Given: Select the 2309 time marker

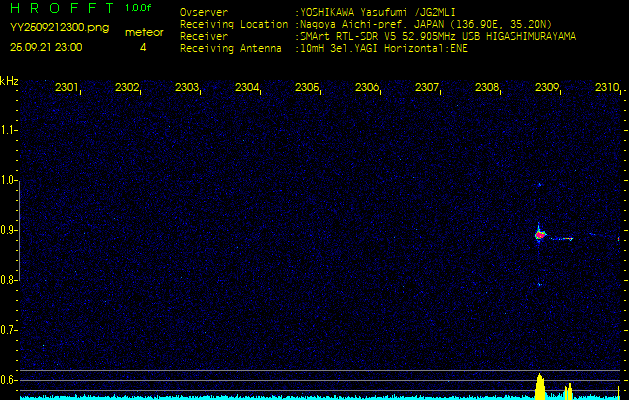Looking at the screenshot, I should point(547,88).
